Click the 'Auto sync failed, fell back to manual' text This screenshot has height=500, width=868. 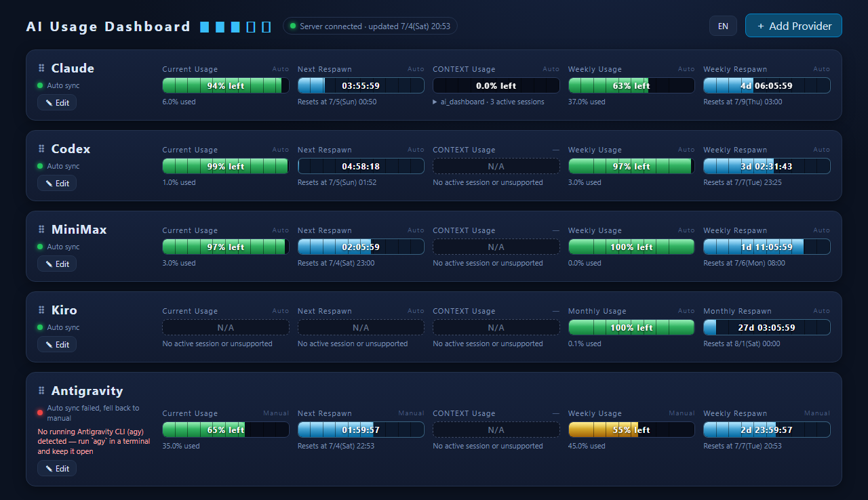(x=93, y=413)
